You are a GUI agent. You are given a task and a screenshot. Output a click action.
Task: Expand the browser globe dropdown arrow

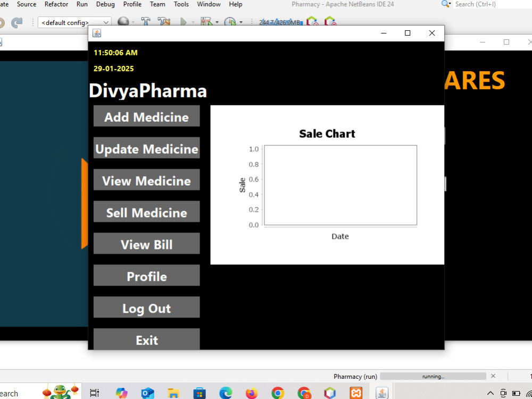click(133, 22)
